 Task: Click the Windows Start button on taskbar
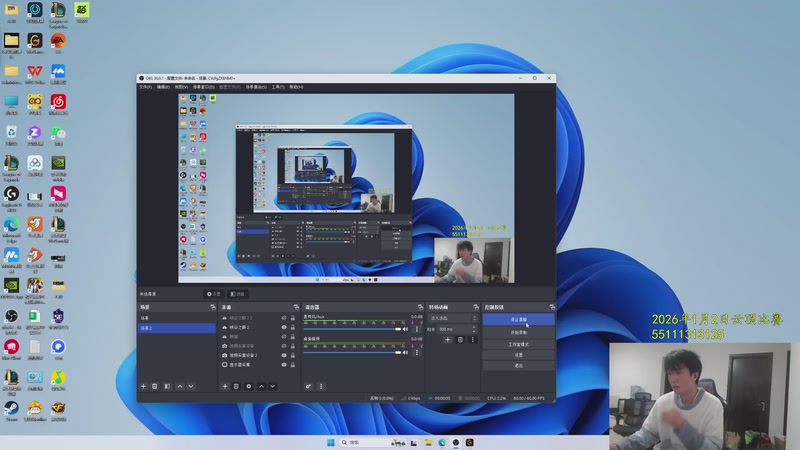pos(332,441)
